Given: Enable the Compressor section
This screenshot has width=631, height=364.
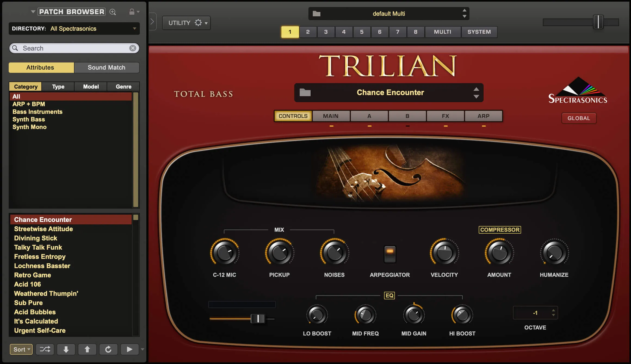Looking at the screenshot, I should tap(500, 230).
